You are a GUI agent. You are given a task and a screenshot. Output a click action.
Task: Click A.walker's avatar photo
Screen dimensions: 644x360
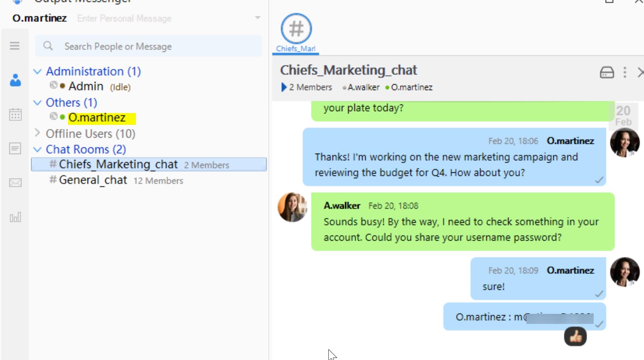click(292, 207)
